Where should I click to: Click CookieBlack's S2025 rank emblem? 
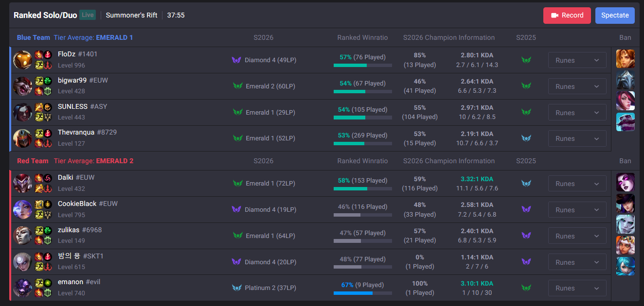coord(526,210)
